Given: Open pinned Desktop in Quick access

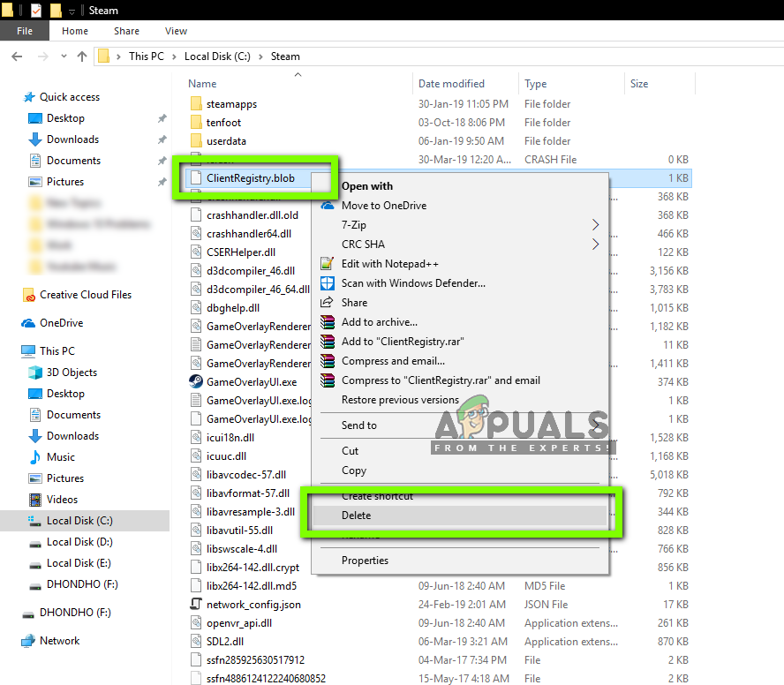Looking at the screenshot, I should (65, 118).
